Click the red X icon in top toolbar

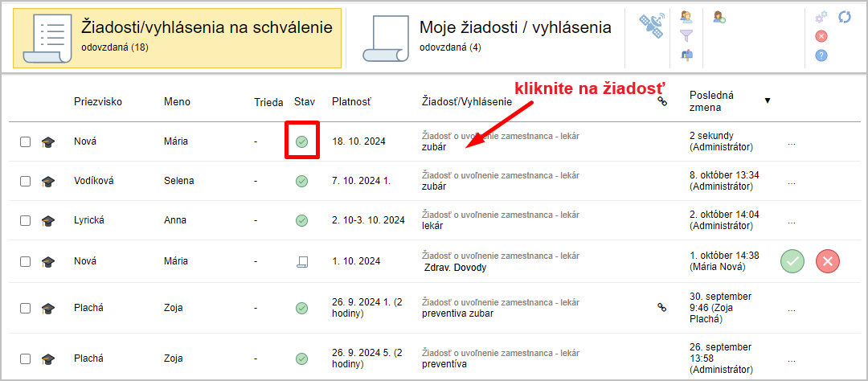[821, 35]
